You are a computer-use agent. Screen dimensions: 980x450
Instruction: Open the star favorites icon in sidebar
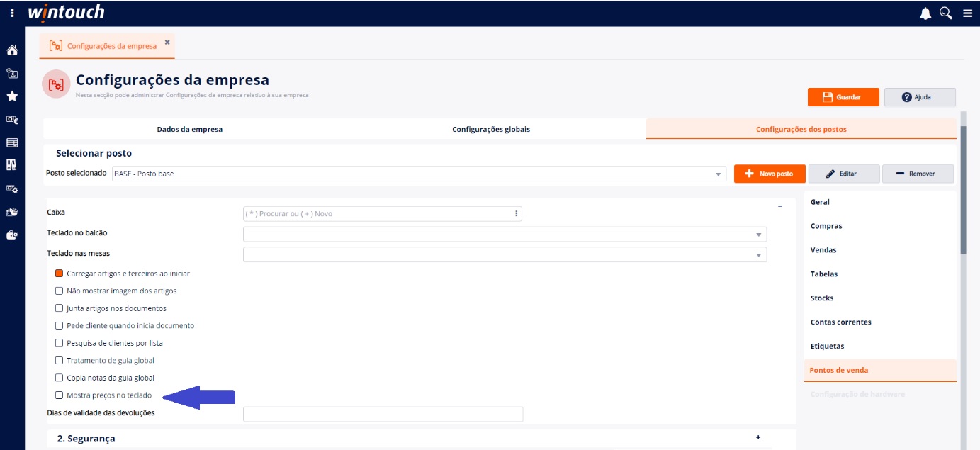tap(12, 96)
